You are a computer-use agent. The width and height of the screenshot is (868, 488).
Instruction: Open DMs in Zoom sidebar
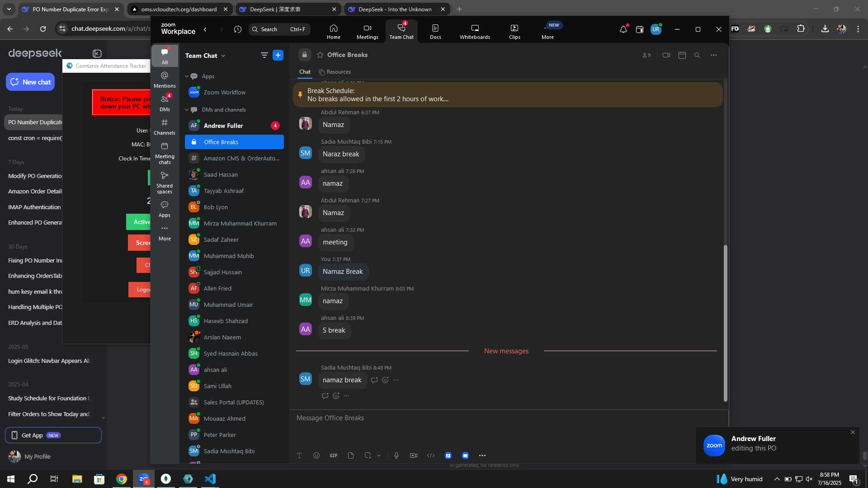(165, 103)
